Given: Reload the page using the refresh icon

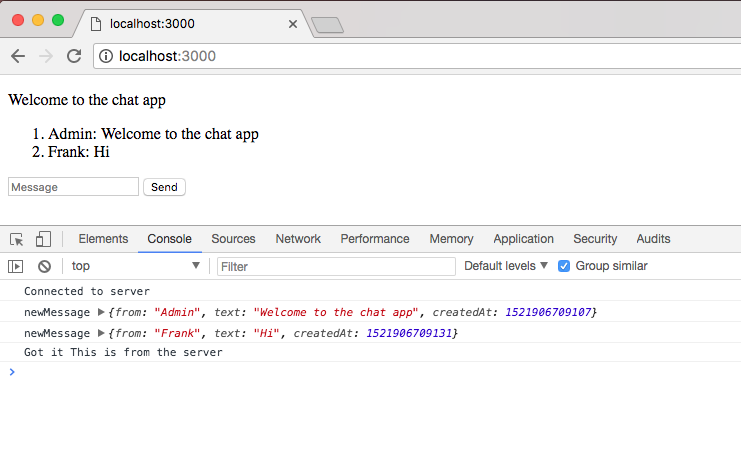Looking at the screenshot, I should pos(73,56).
